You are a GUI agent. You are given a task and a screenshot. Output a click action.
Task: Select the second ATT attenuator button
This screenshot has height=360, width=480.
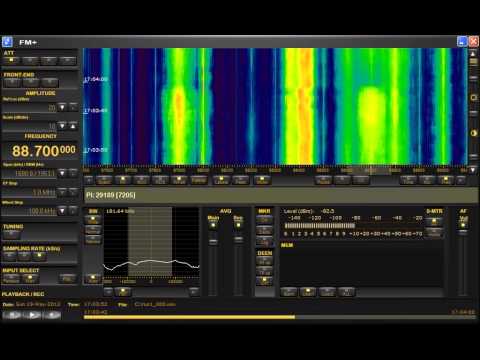click(30, 61)
